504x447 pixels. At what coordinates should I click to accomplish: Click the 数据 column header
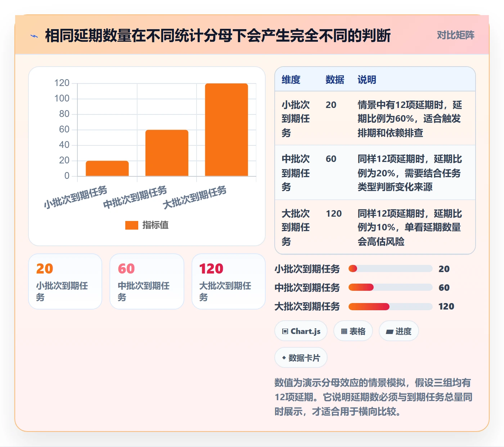(x=335, y=80)
